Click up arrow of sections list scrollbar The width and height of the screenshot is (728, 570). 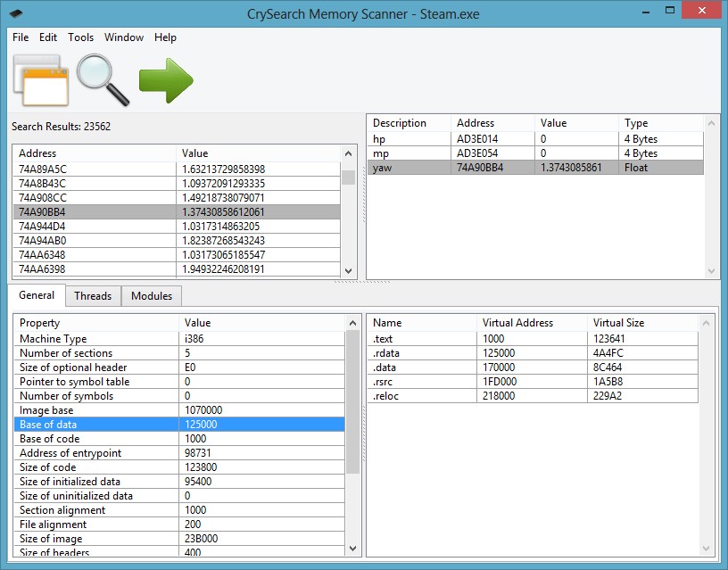tap(706, 323)
